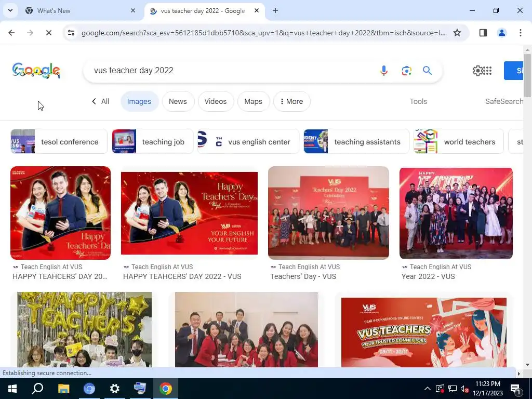Filter by teaching job chip
532x399 pixels.
pyautogui.click(x=152, y=141)
